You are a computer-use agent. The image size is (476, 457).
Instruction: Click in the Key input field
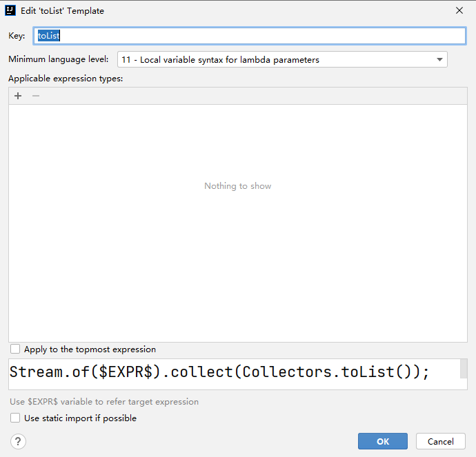pos(250,36)
